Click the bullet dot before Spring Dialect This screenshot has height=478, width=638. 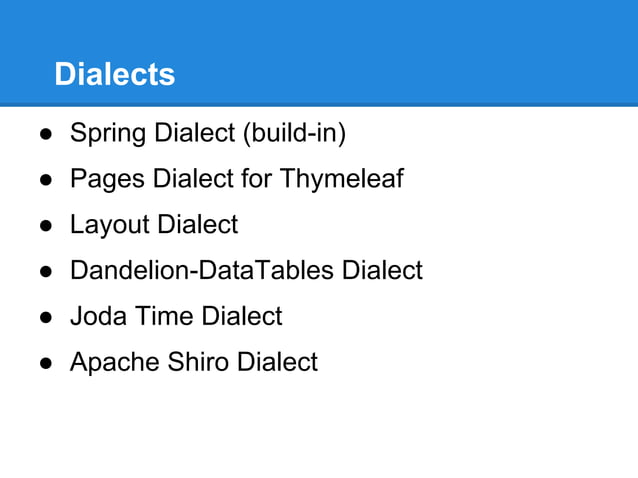[x=46, y=134]
